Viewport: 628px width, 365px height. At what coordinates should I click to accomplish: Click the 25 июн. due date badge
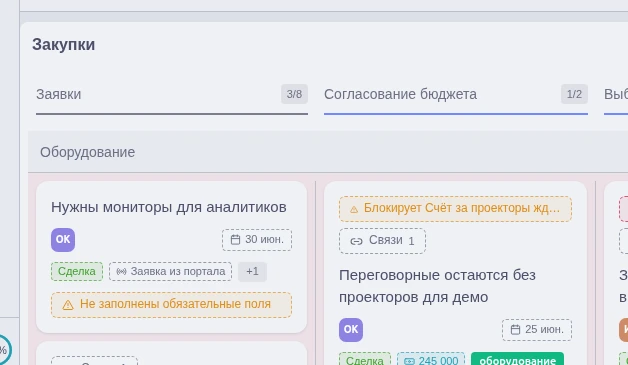[537, 330]
